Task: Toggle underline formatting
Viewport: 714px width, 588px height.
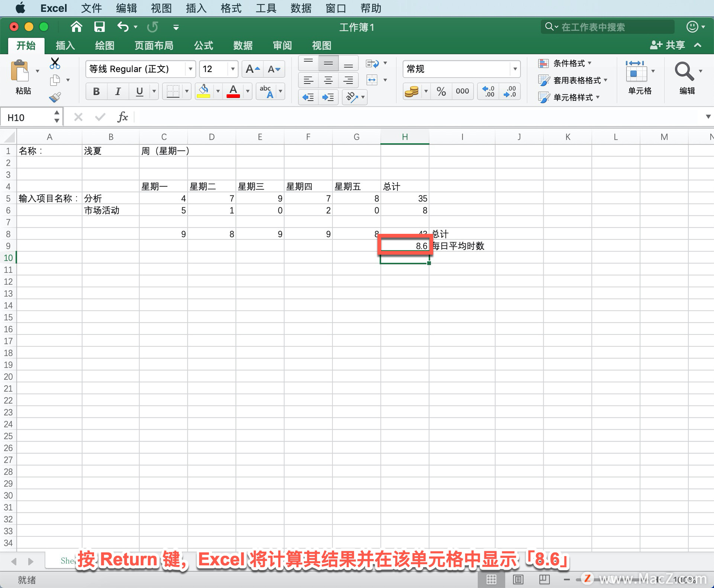Action: tap(139, 91)
